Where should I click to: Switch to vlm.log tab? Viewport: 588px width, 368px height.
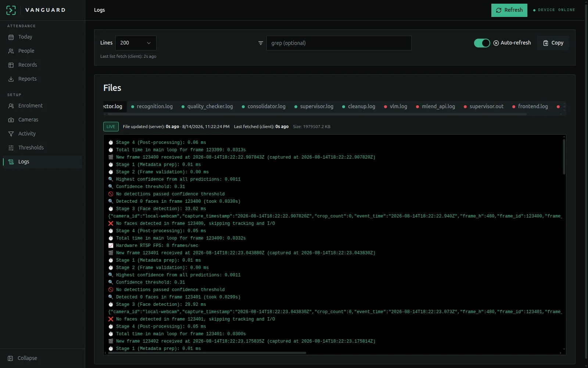click(x=396, y=106)
